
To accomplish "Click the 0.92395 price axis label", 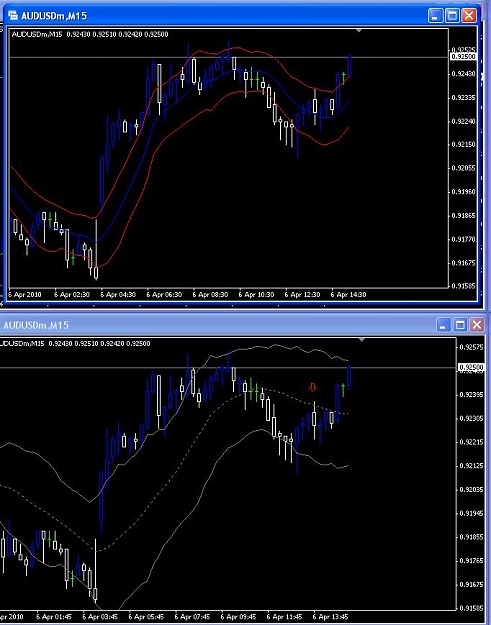I will 471,395.
